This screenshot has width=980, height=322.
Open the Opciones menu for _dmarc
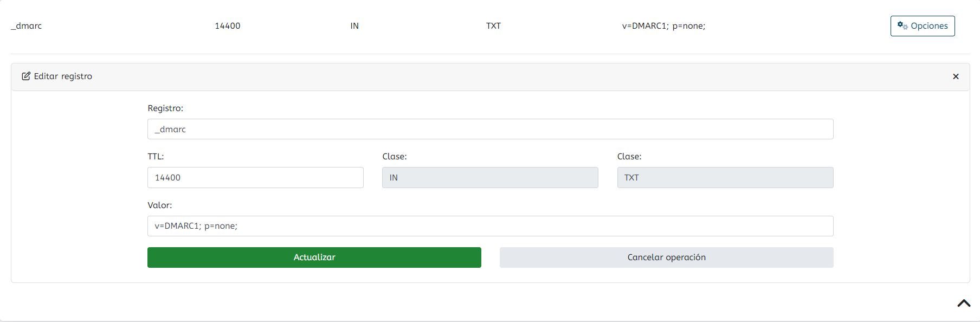click(x=923, y=26)
